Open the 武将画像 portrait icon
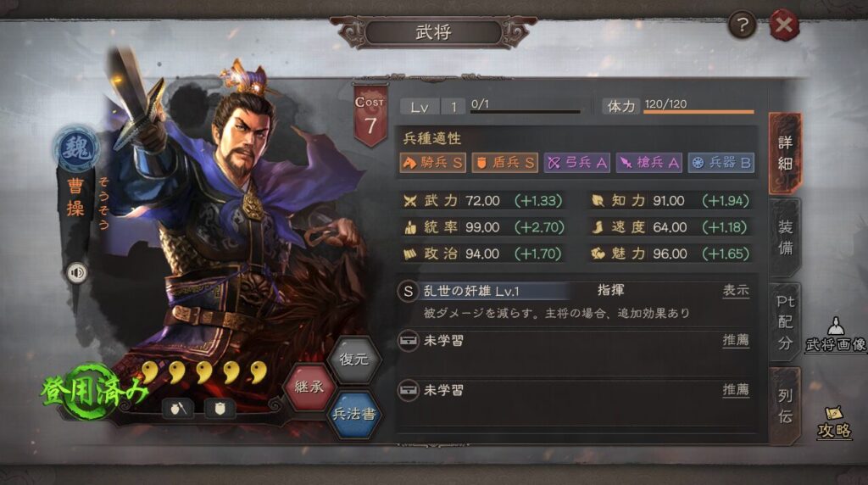868x485 pixels. click(835, 334)
